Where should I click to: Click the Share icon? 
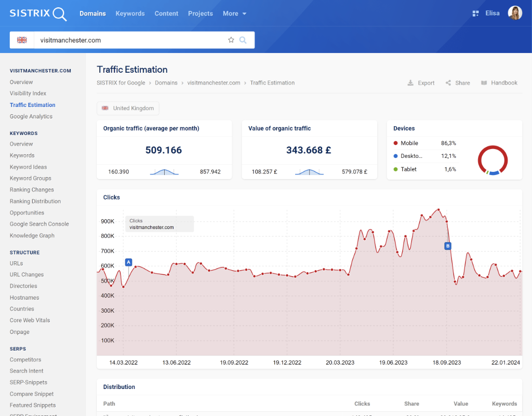point(448,83)
